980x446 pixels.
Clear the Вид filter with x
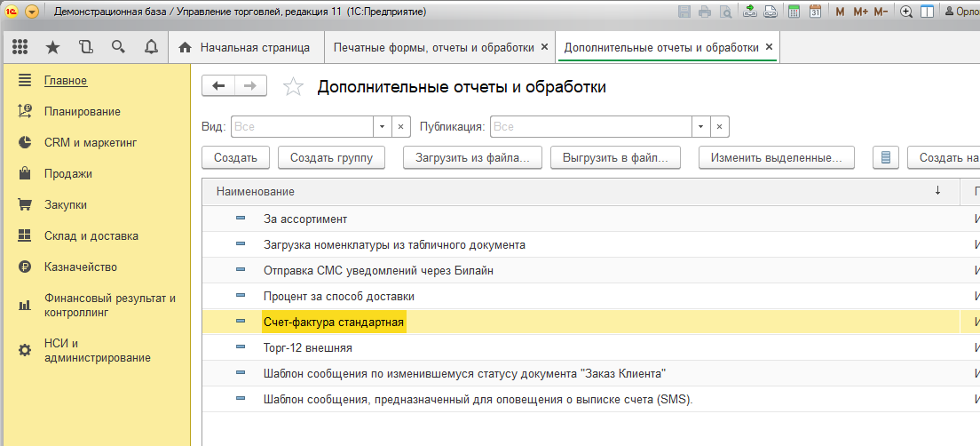click(x=401, y=126)
